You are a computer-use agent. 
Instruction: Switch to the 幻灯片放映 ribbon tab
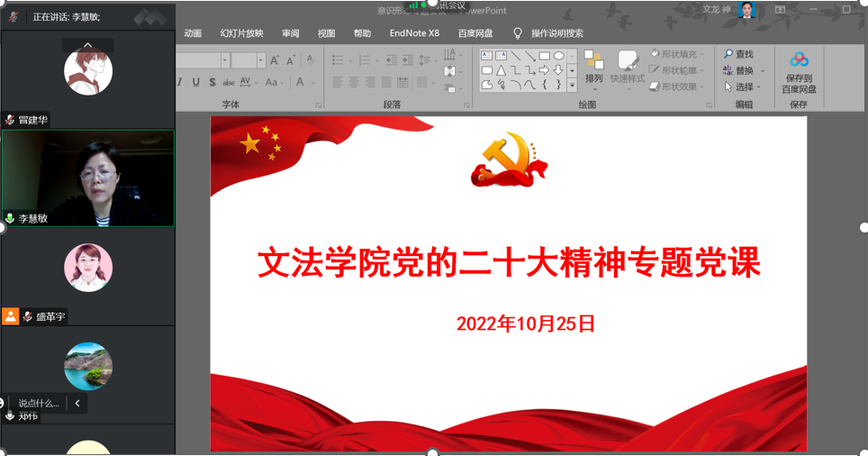coord(241,33)
